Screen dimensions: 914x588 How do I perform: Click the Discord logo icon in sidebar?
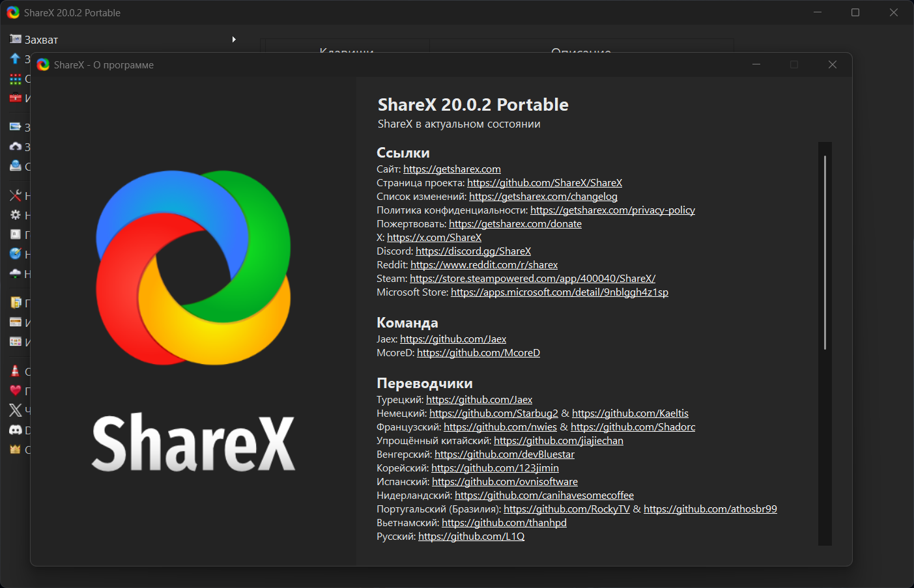pos(16,430)
